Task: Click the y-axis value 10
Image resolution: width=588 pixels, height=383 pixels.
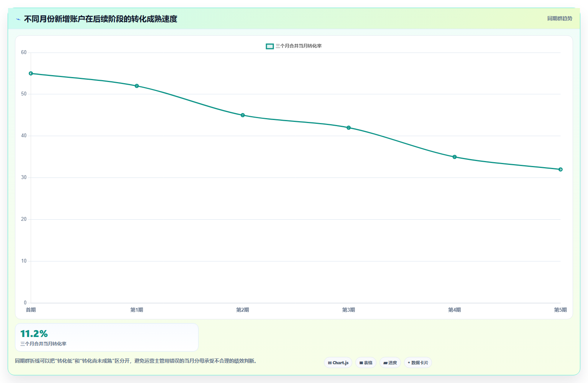Action: pyautogui.click(x=24, y=261)
